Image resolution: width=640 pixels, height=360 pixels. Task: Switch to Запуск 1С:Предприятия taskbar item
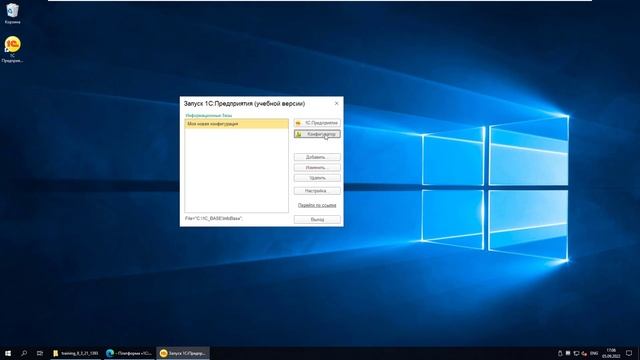click(183, 353)
